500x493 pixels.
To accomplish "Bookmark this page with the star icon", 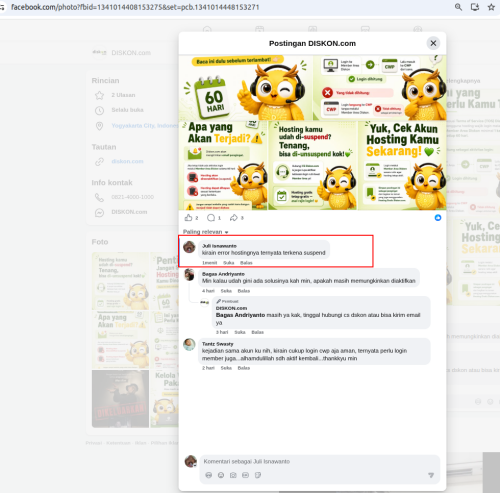I will coord(491,7).
